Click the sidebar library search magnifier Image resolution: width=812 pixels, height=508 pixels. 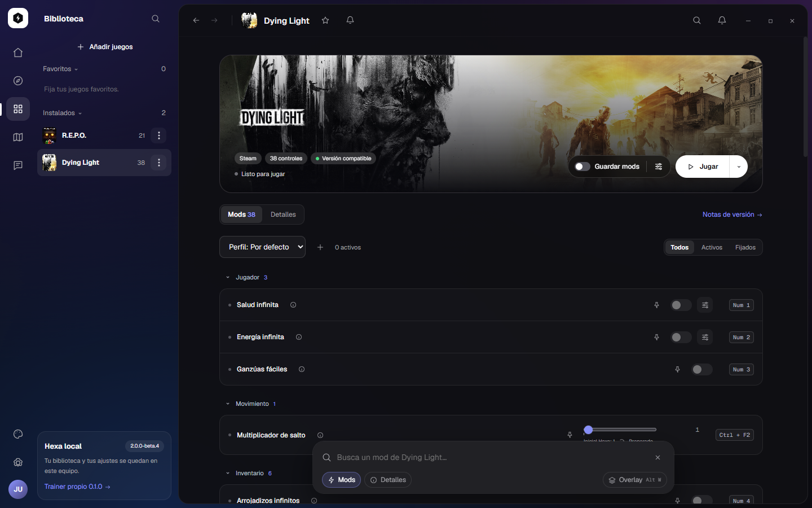(x=156, y=19)
